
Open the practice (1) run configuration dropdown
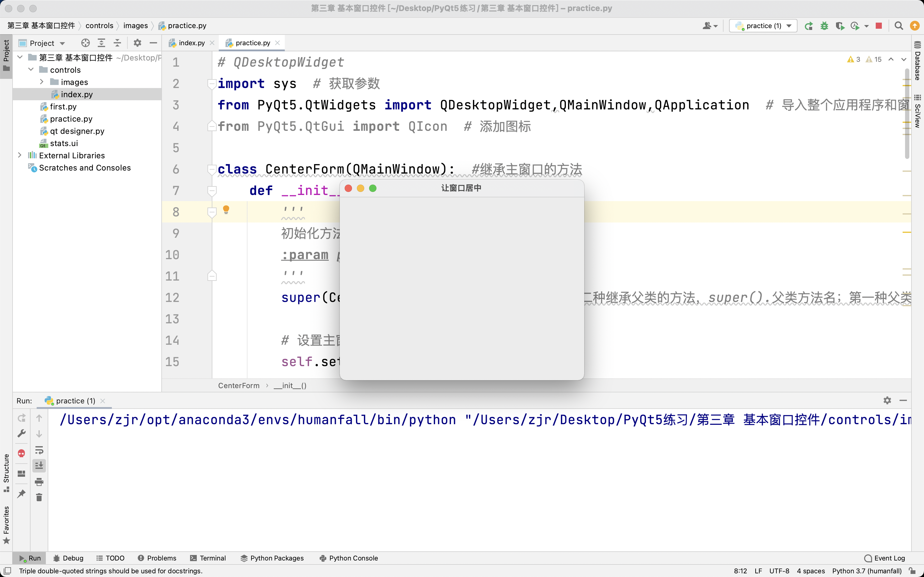point(763,26)
